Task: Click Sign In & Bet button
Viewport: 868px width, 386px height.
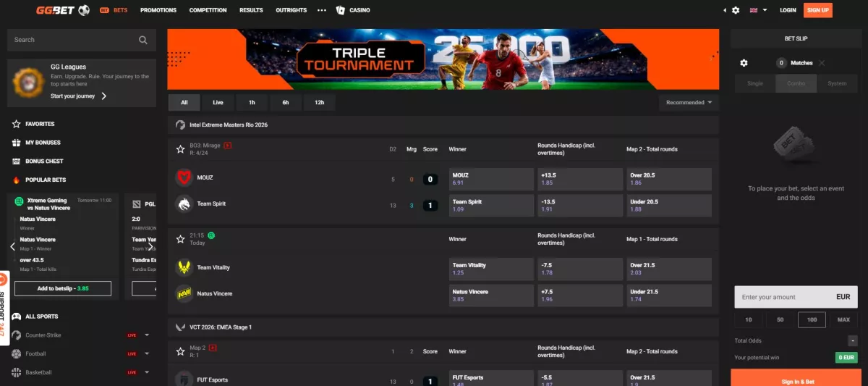Action: point(796,378)
